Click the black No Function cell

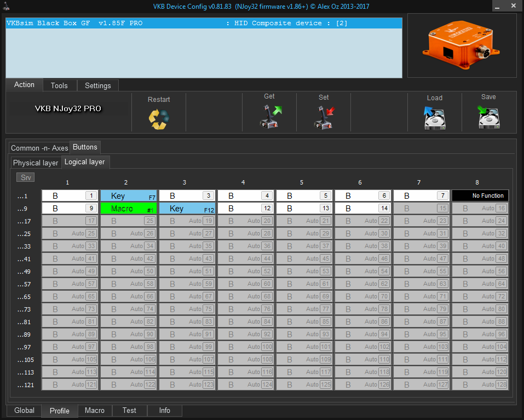[480, 196]
